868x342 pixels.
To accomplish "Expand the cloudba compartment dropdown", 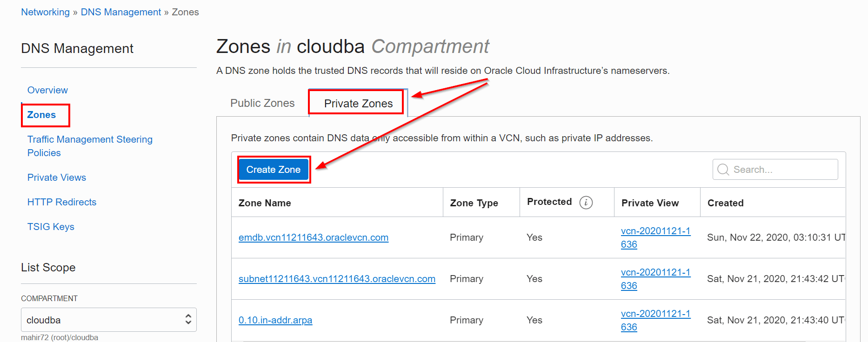I will pos(108,320).
